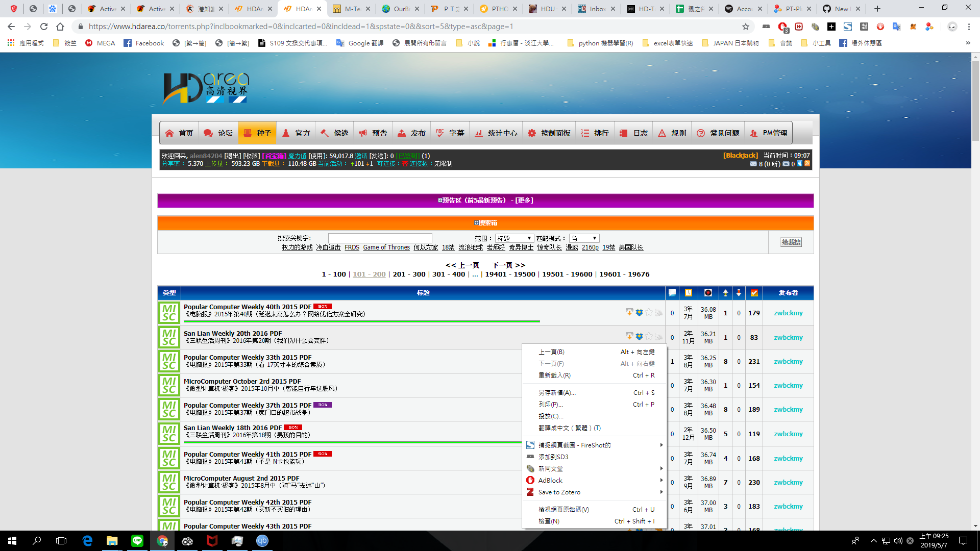Download the Popular Computer Weekly 40th torrent
The height and width of the screenshot is (551, 980).
pyautogui.click(x=629, y=313)
